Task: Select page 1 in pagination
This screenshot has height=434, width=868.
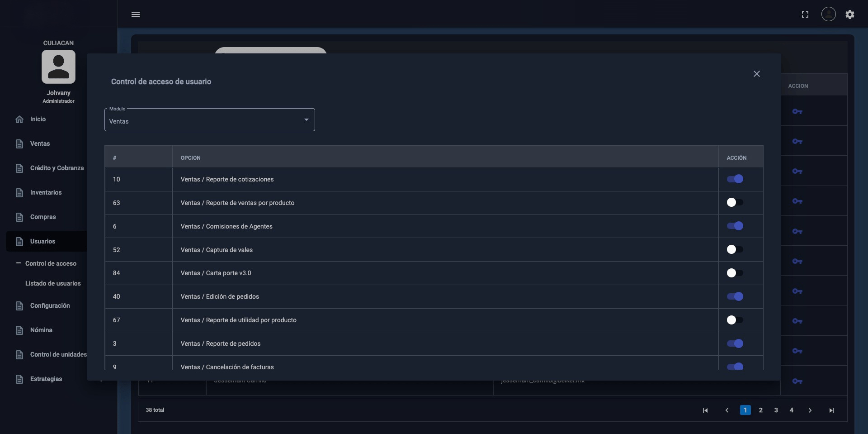Action: tap(745, 410)
